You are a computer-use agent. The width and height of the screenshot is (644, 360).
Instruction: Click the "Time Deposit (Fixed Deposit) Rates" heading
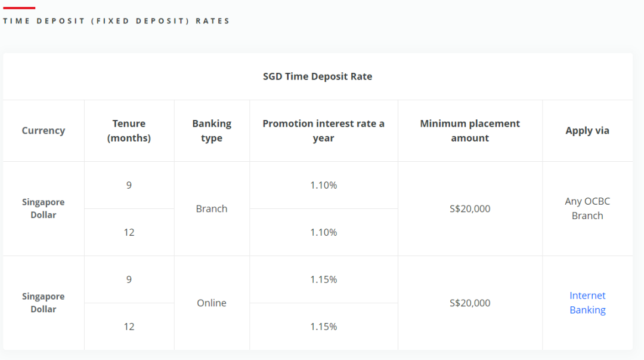point(116,21)
